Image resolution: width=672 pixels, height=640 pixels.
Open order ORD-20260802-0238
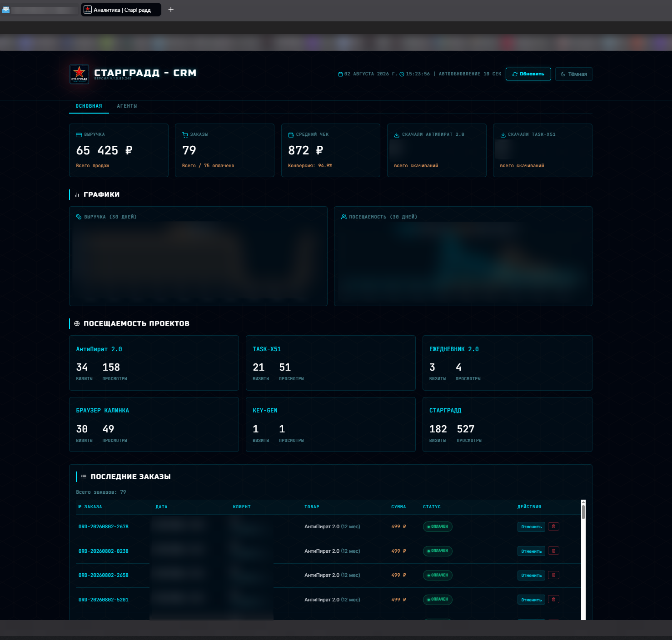coord(104,551)
